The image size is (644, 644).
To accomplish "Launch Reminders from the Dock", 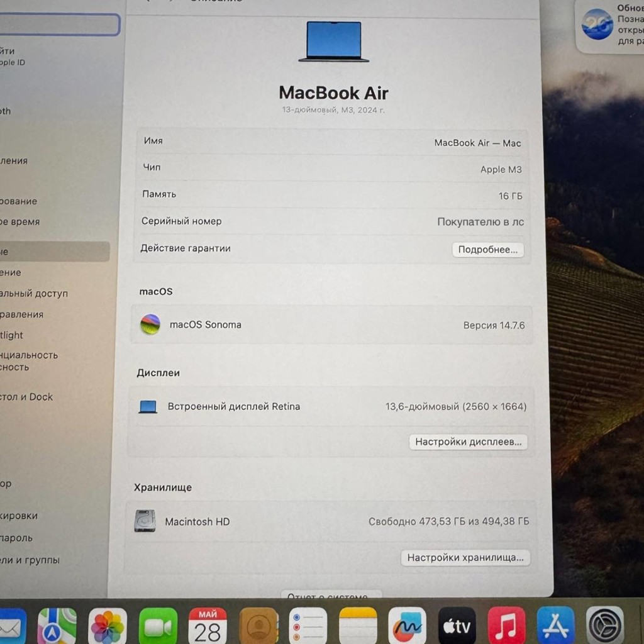I will (x=308, y=626).
